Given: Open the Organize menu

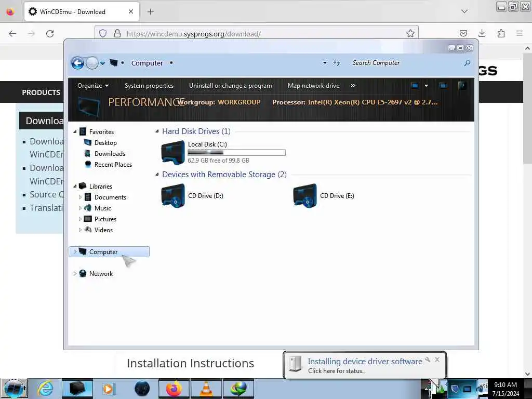Looking at the screenshot, I should pyautogui.click(x=93, y=86).
